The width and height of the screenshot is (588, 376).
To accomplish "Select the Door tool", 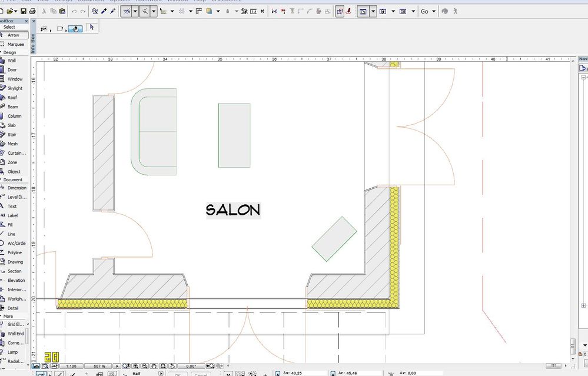I will [11, 69].
